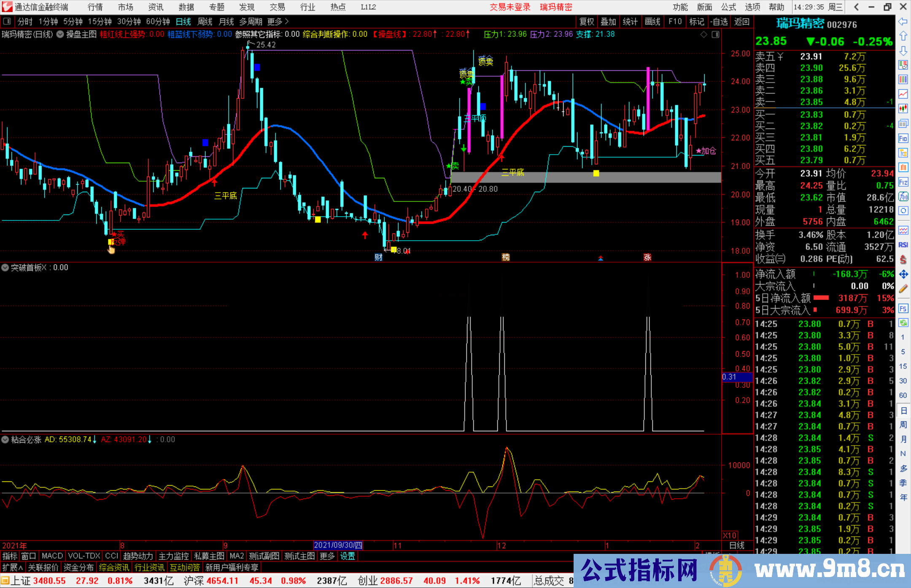Click the 复权 button
The image size is (911, 588).
click(x=586, y=21)
